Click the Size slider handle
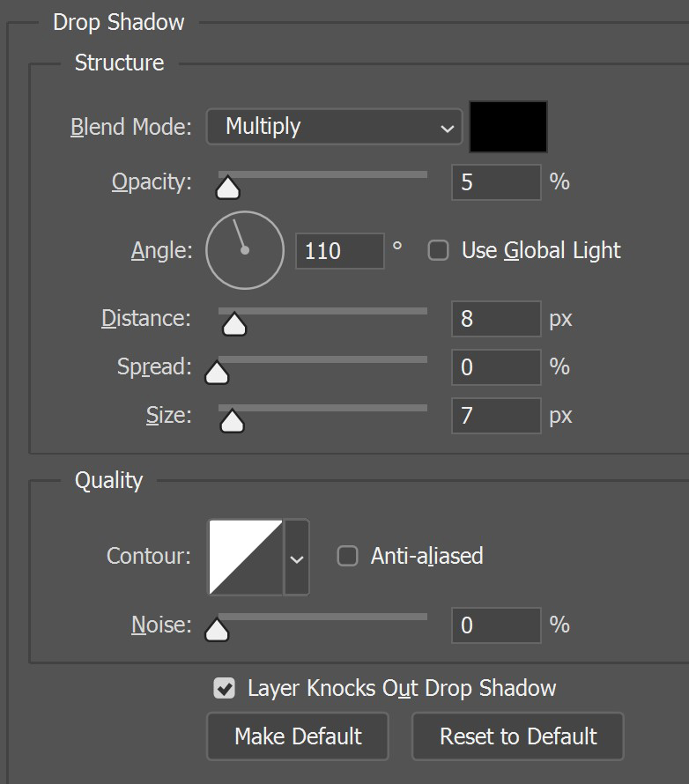Screen dimensions: 689x784 tap(232, 421)
